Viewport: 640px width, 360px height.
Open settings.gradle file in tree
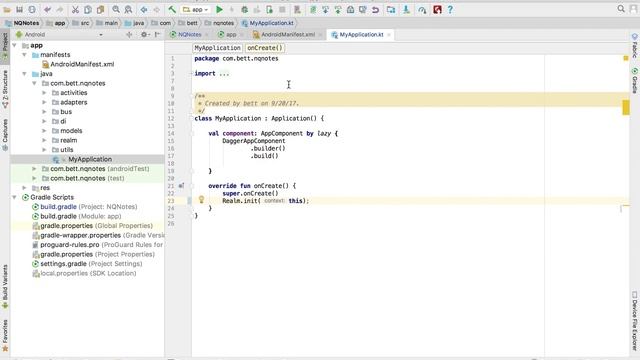87,264
